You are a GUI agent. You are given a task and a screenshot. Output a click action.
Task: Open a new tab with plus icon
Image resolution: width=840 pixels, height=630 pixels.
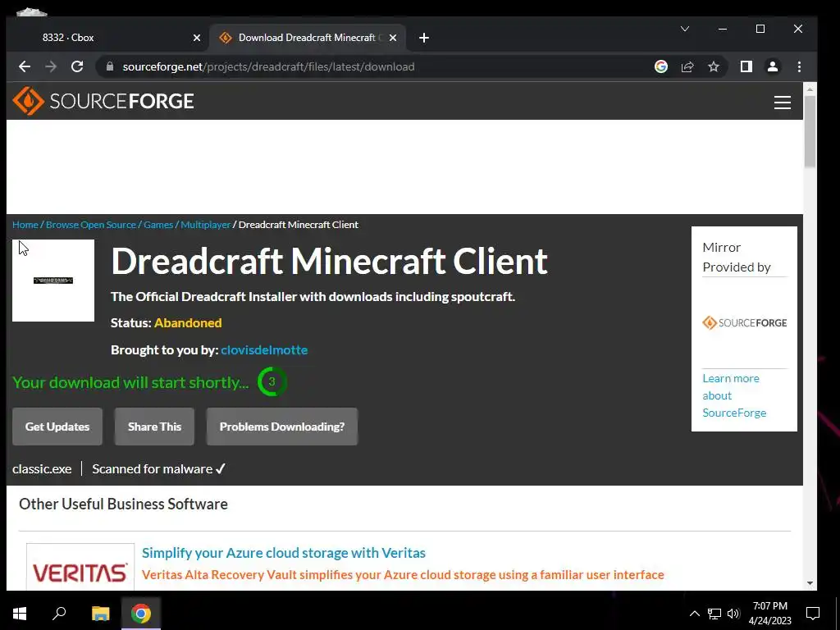[424, 38]
